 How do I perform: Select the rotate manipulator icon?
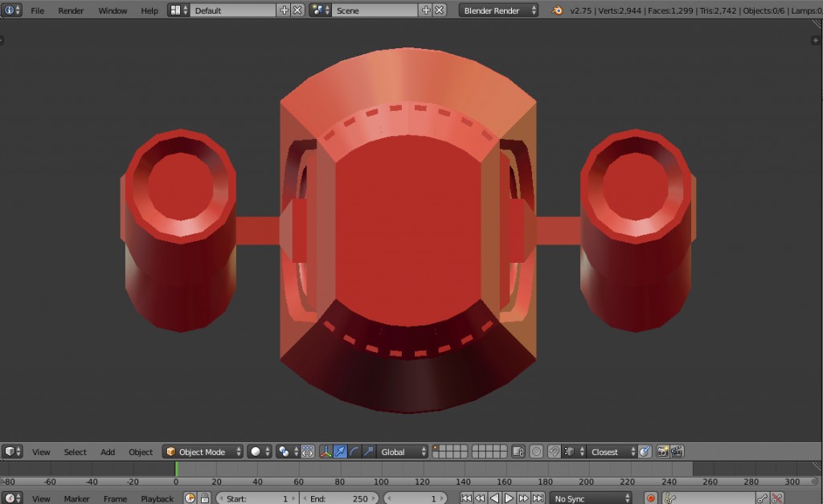coord(354,452)
